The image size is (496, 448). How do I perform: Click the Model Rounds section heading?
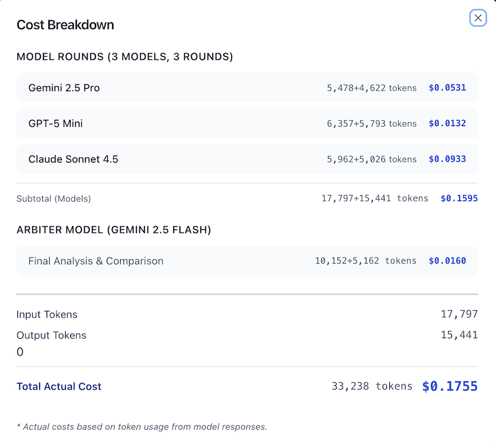coord(125,57)
